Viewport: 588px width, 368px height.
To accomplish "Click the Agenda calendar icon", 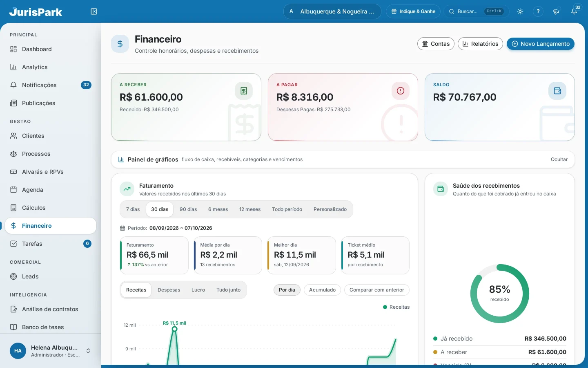I will click(13, 190).
